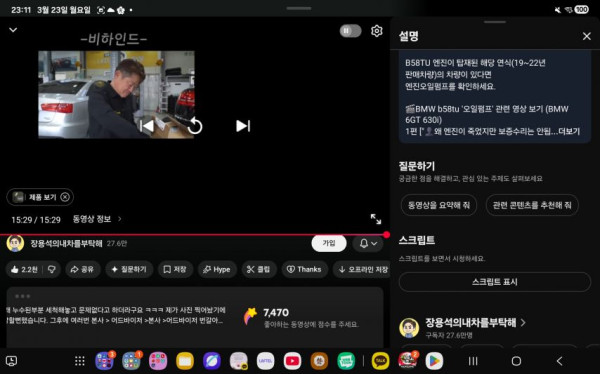Click the chevron beside the channel name in the panel
Viewport: 600px width, 374px height.
pos(523,323)
